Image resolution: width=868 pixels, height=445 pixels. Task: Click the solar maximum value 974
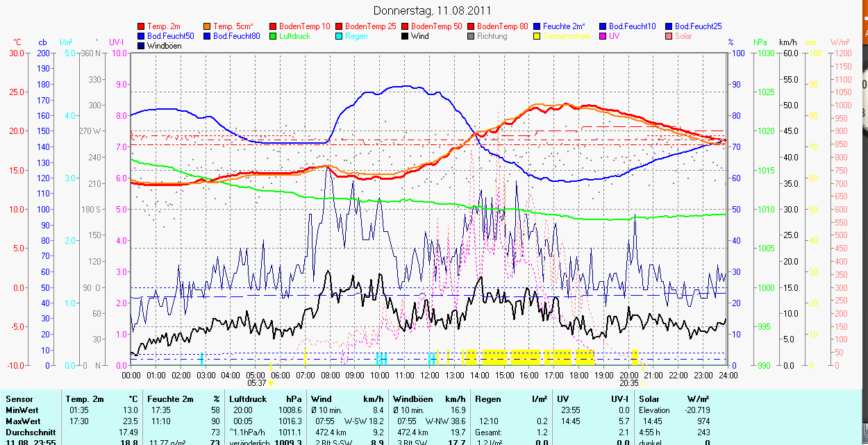(703, 421)
